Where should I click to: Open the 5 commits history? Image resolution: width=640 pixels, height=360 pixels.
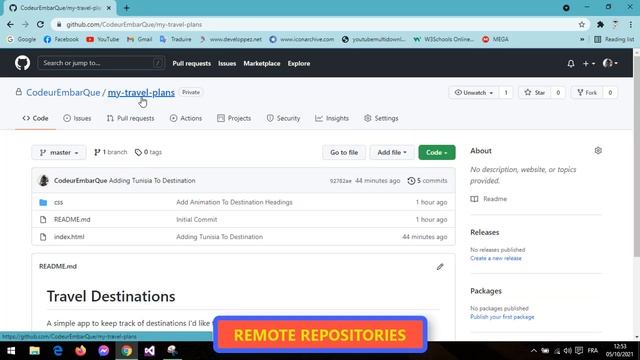[x=427, y=181]
